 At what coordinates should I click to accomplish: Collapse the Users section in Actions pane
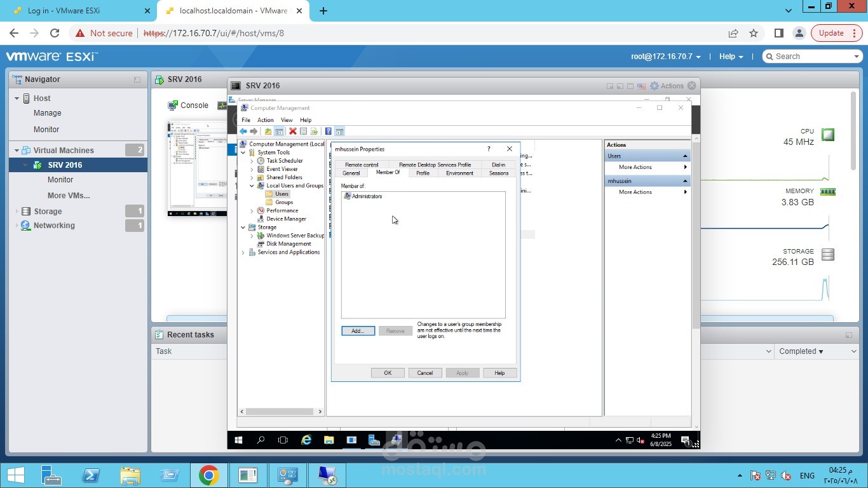point(685,156)
